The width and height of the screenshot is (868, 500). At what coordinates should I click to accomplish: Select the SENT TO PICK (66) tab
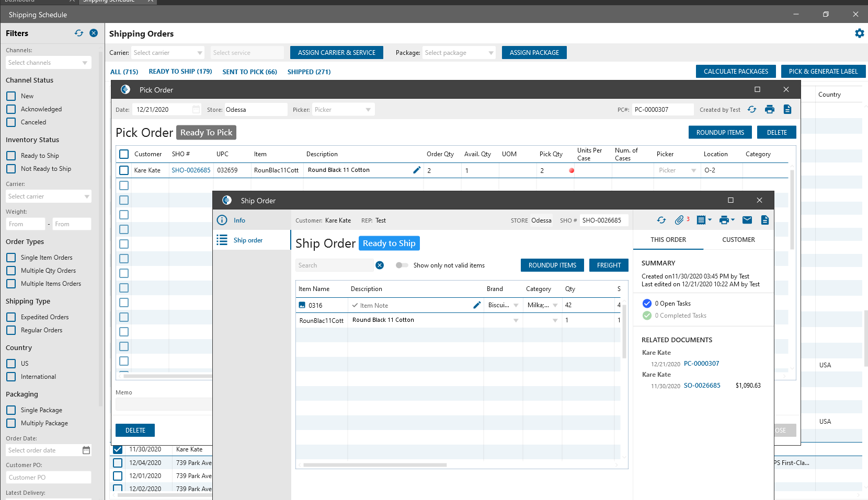[x=249, y=72]
